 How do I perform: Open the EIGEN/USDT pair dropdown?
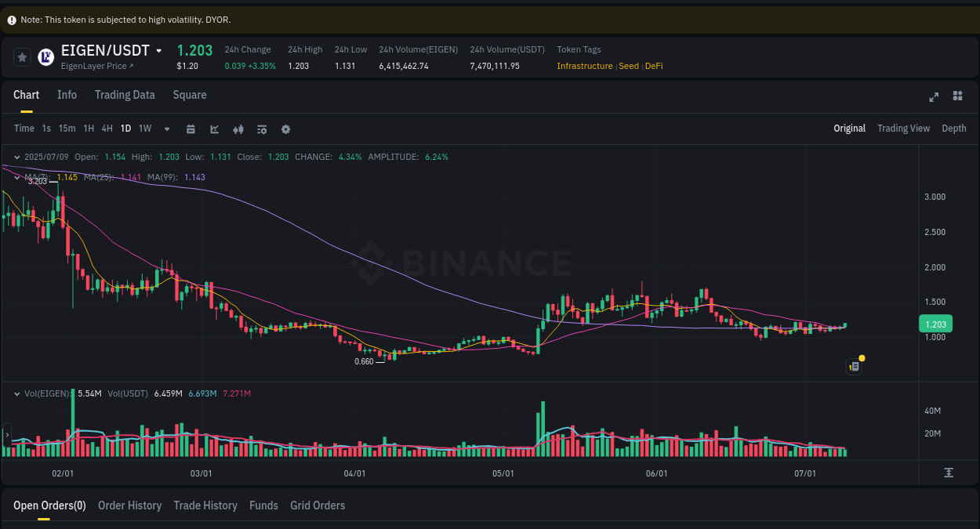click(158, 50)
